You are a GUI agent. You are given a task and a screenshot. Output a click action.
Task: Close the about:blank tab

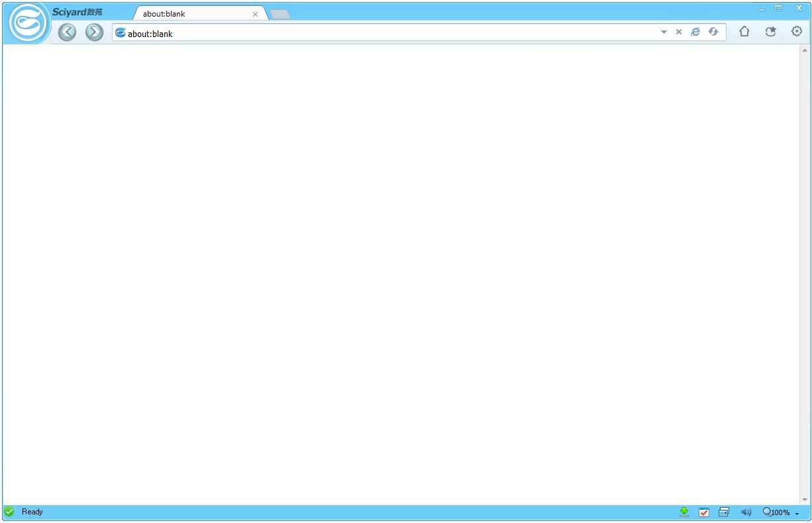coord(256,14)
